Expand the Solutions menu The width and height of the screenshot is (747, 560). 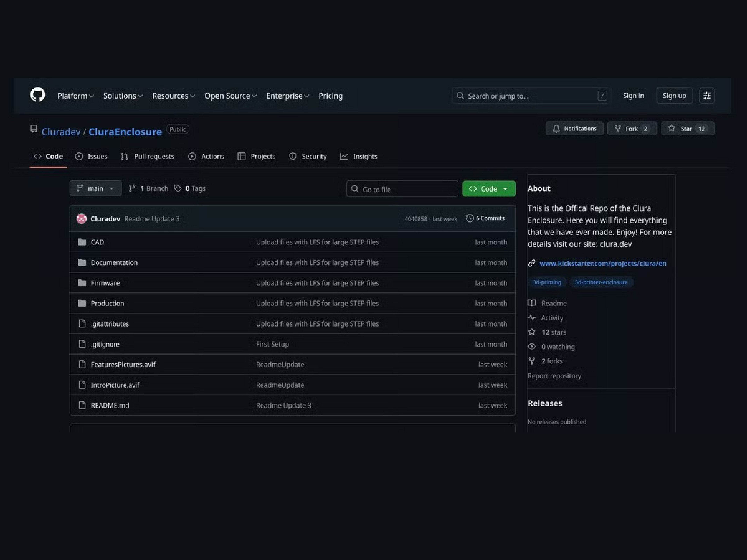point(123,96)
